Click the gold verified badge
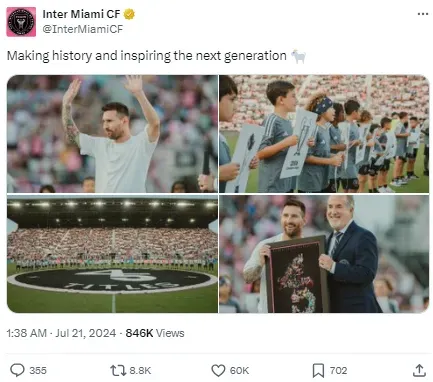This screenshot has width=433, height=382. [x=129, y=14]
